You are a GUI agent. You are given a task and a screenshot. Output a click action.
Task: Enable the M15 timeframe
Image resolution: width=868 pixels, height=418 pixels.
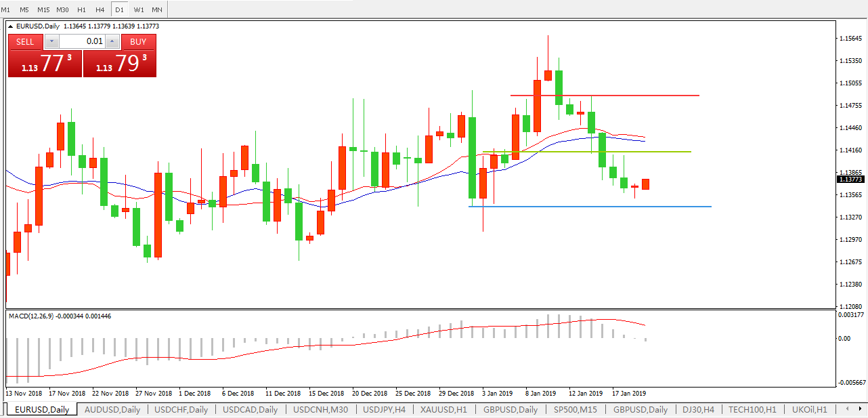coord(43,9)
